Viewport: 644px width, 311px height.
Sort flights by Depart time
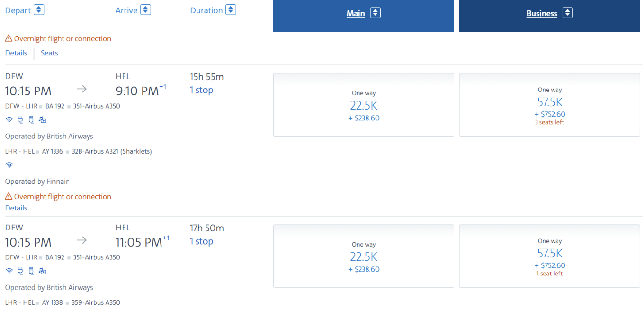(39, 9)
